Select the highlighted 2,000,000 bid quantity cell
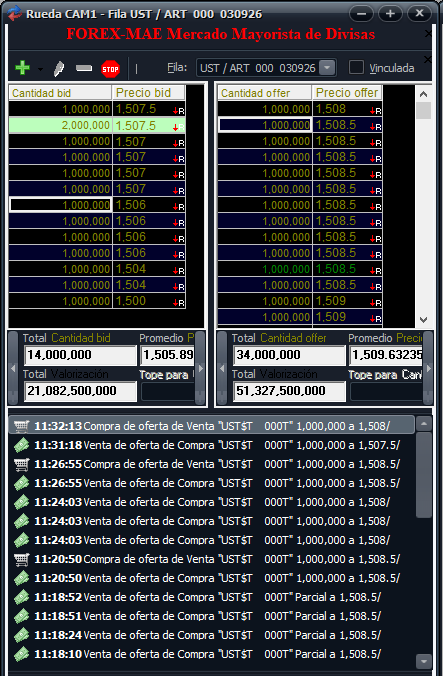The image size is (443, 676). click(x=60, y=125)
